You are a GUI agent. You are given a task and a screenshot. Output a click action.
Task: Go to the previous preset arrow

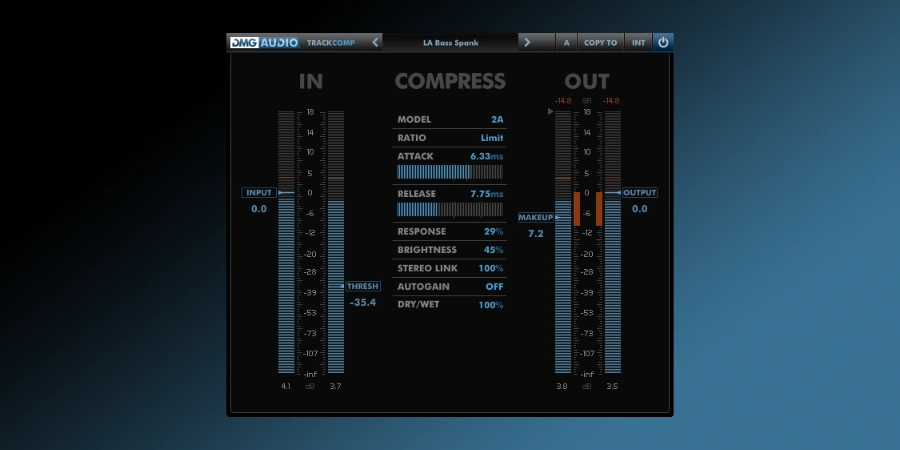375,42
